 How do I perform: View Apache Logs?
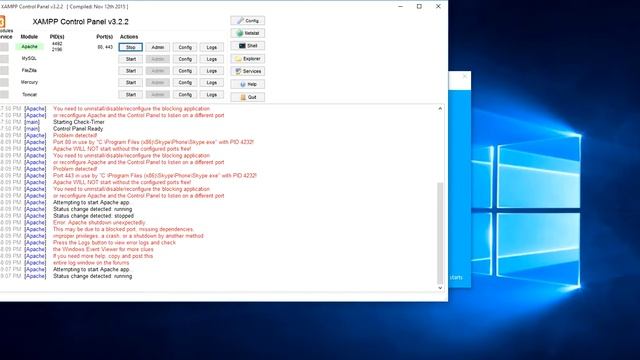211,47
